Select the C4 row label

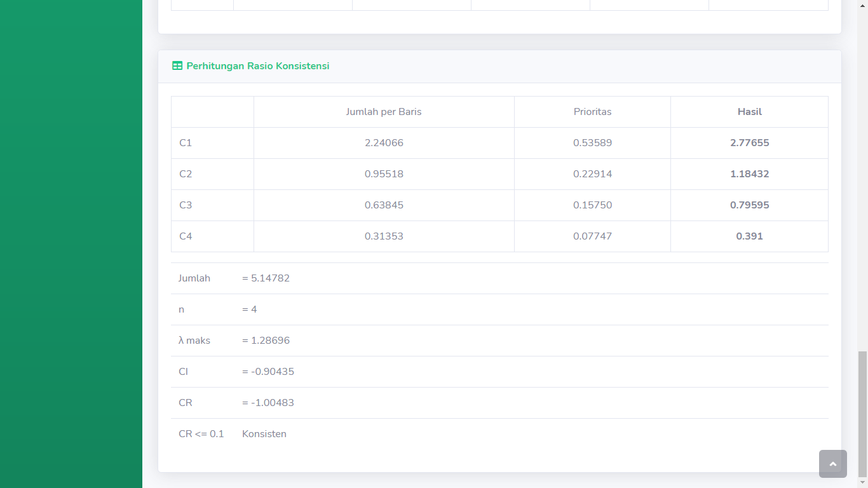point(186,236)
